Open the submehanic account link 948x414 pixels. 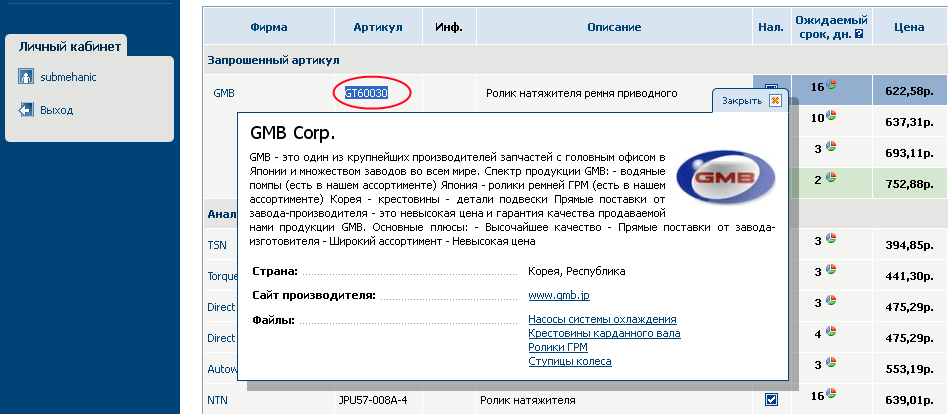point(68,77)
